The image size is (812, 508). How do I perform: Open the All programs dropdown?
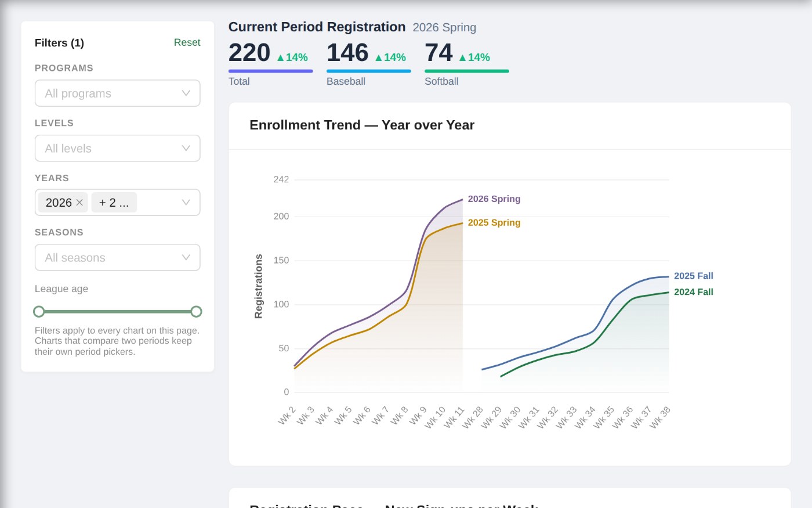tap(118, 93)
